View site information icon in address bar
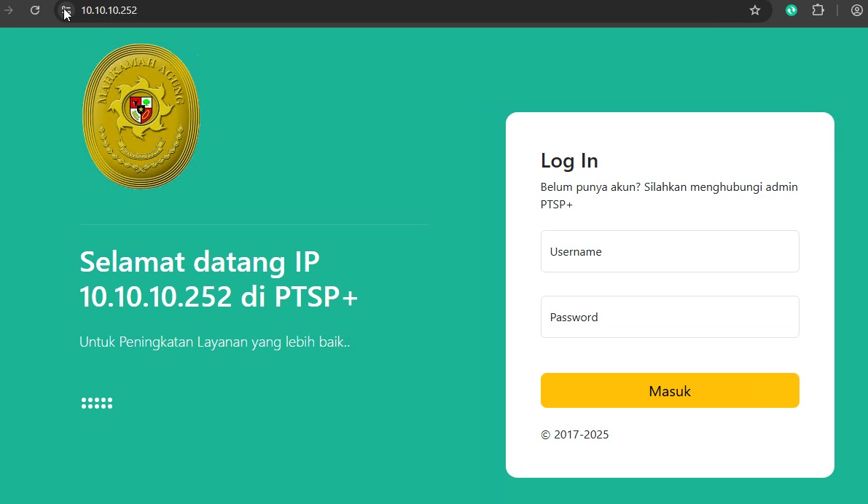This screenshot has width=868, height=504. (x=66, y=11)
